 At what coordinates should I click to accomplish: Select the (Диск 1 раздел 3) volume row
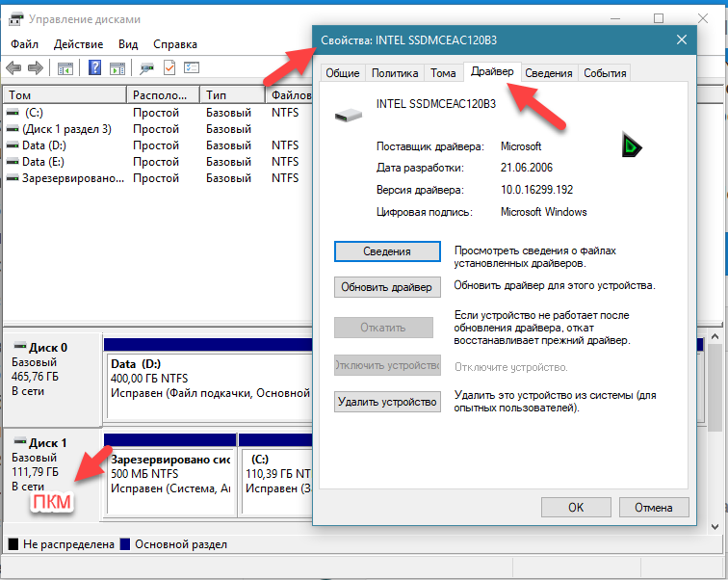[x=158, y=129]
